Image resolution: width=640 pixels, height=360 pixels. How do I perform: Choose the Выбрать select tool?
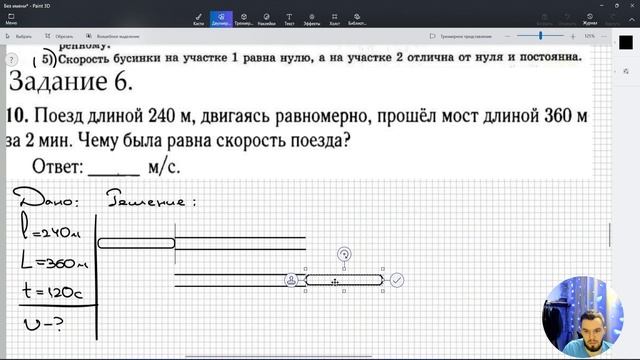click(19, 36)
